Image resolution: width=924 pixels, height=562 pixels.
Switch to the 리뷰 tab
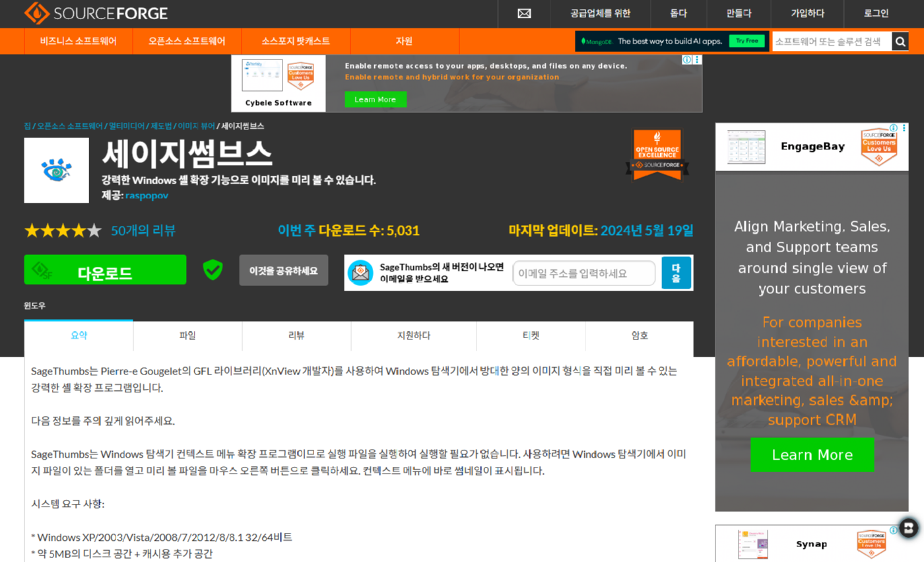[296, 335]
